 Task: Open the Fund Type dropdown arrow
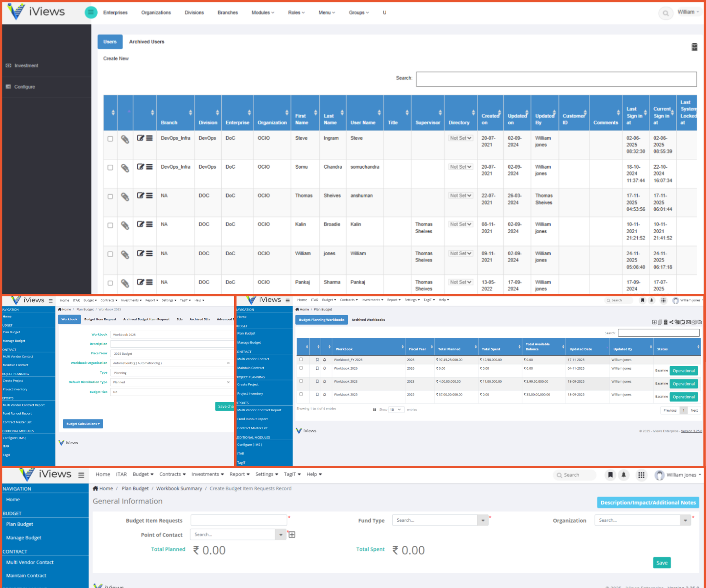click(483, 521)
